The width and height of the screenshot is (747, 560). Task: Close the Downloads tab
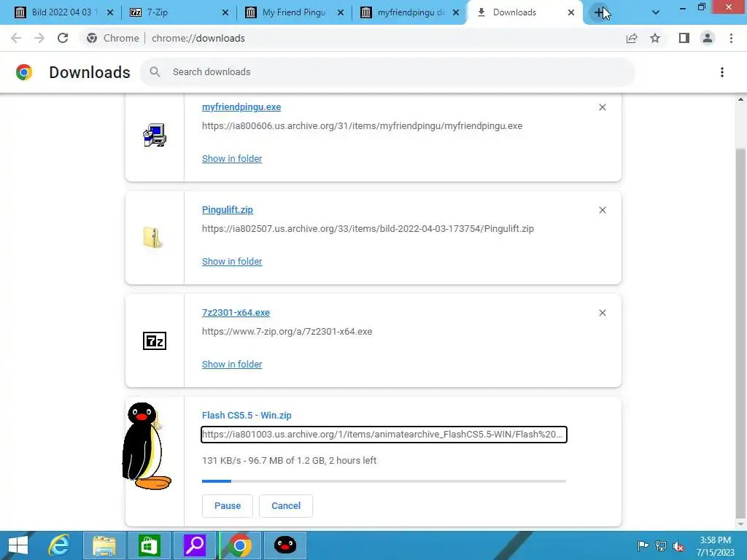(x=571, y=12)
